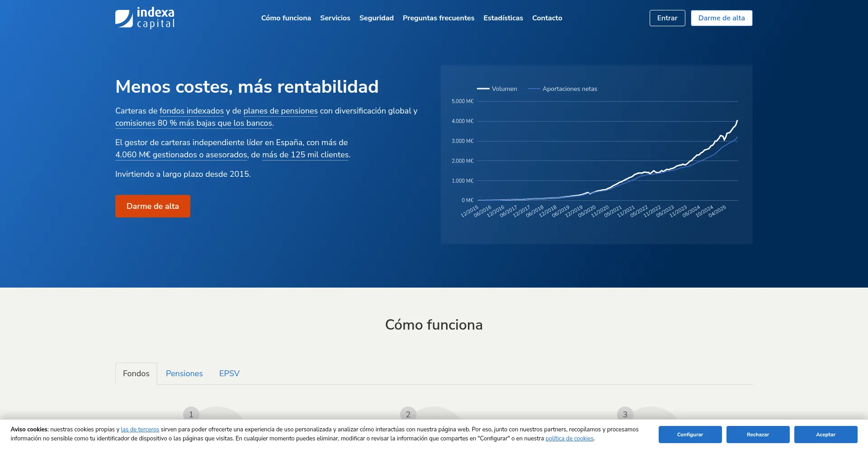
Task: Click the white Darme de alta header button
Action: click(x=721, y=18)
